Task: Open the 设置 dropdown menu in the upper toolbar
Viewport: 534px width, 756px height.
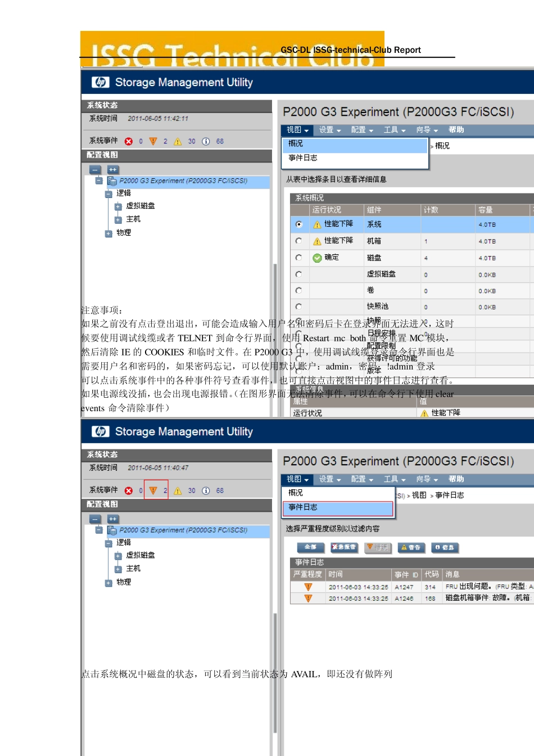Action: coord(330,130)
